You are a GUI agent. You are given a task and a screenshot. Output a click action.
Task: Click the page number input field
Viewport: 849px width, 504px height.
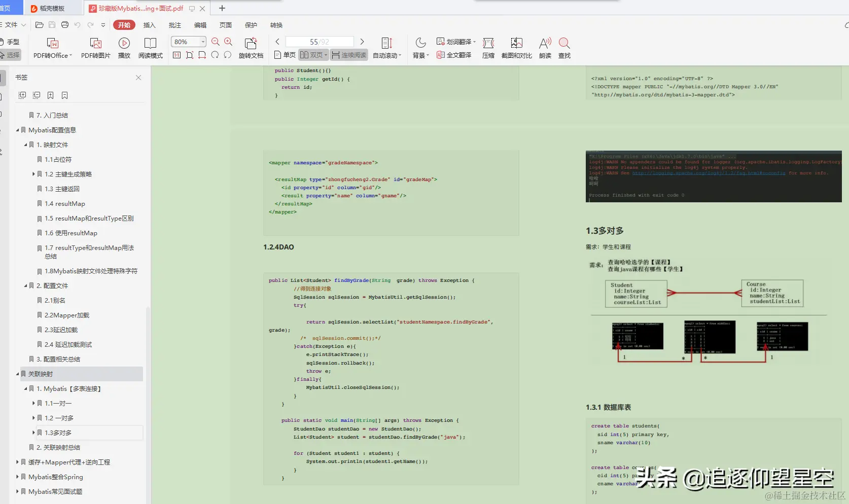point(320,42)
